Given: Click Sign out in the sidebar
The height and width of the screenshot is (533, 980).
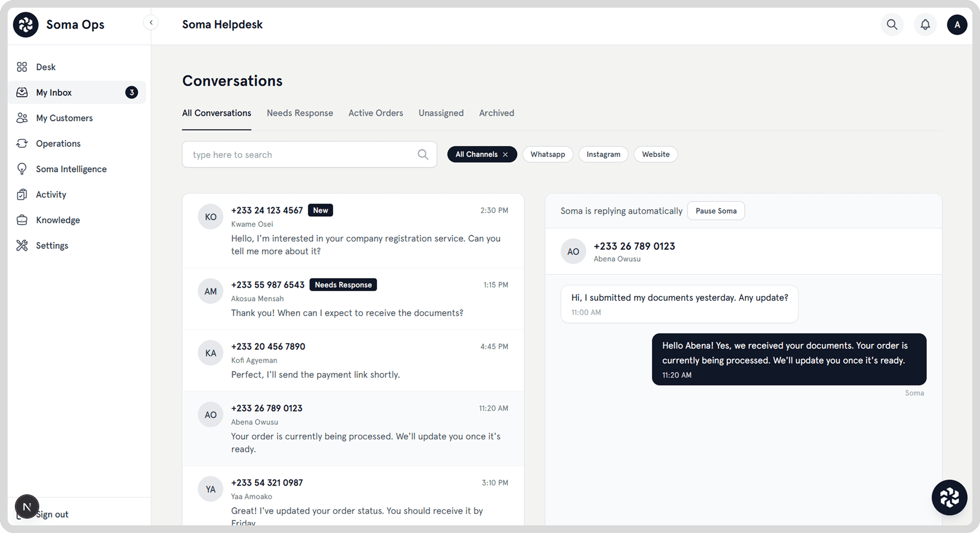Looking at the screenshot, I should 52,514.
